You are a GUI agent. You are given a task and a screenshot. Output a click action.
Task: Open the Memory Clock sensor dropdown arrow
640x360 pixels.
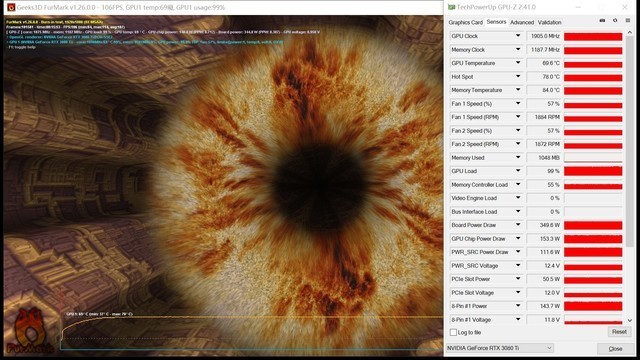518,49
